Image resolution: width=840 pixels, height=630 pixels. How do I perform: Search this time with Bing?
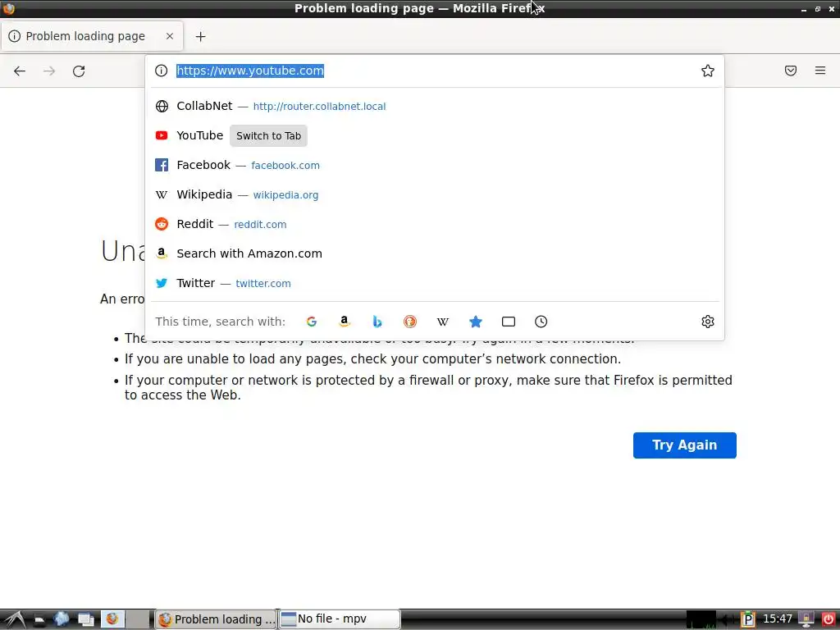coord(377,322)
